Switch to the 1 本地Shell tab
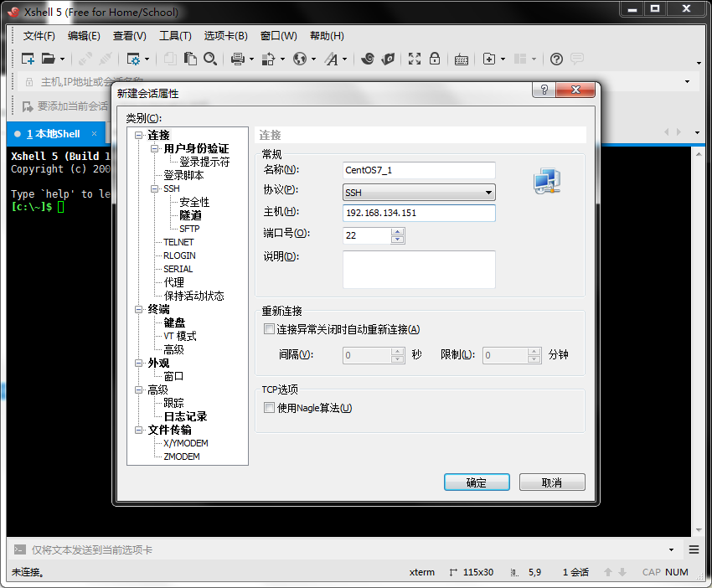The image size is (712, 588). coord(53,134)
